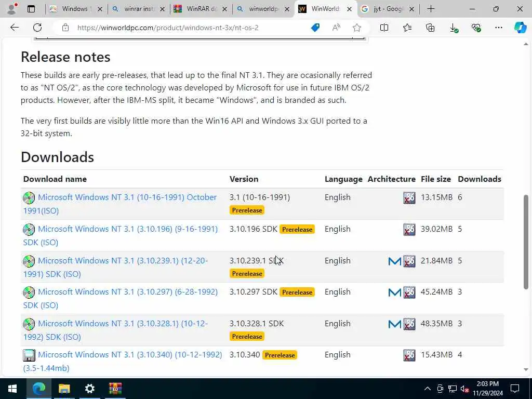The width and height of the screenshot is (532, 399).
Task: Close the jyt Google tab
Action: (x=411, y=9)
